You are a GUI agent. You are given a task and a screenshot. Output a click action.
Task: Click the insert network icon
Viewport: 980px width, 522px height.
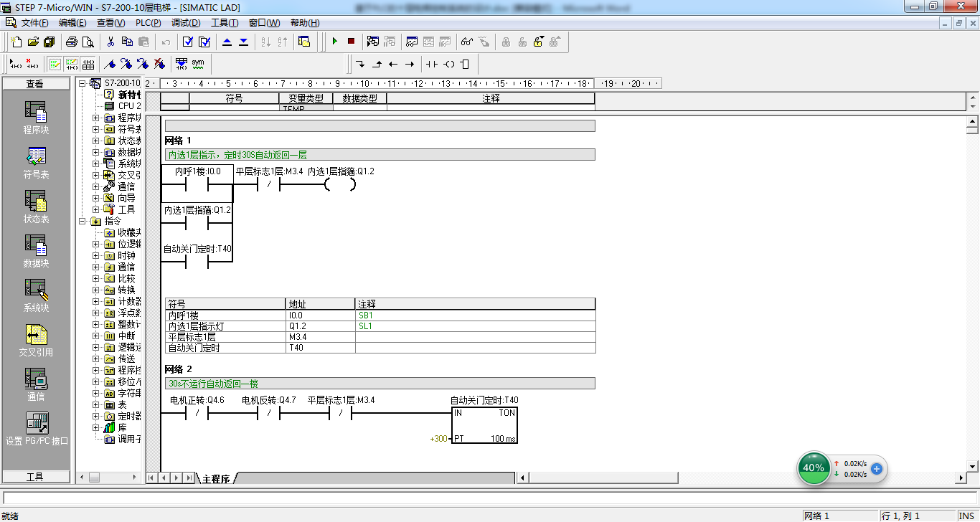tap(14, 64)
